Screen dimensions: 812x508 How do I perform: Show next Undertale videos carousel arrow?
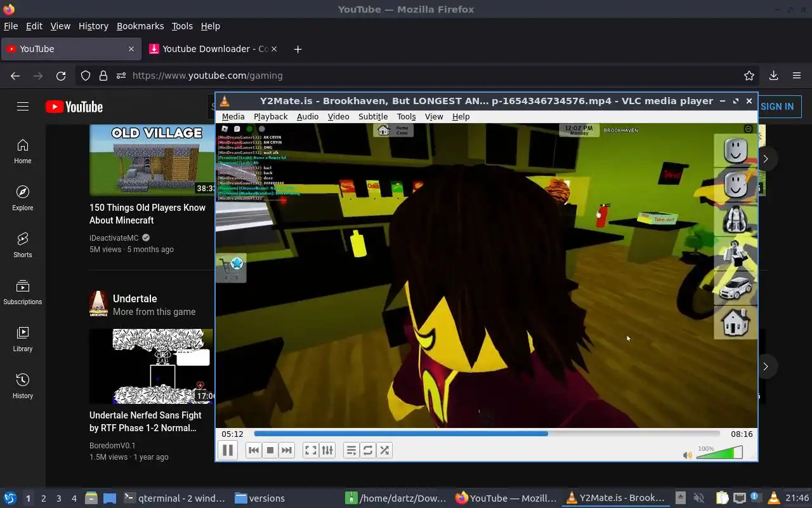[766, 366]
